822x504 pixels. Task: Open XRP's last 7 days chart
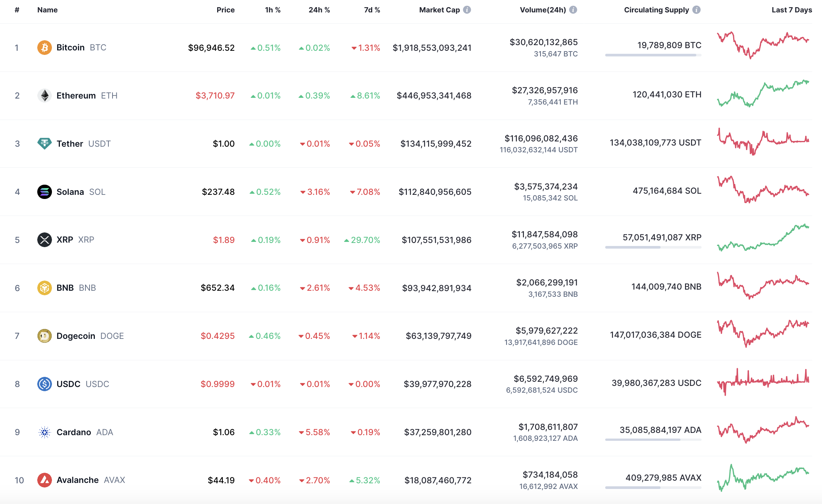coord(763,238)
